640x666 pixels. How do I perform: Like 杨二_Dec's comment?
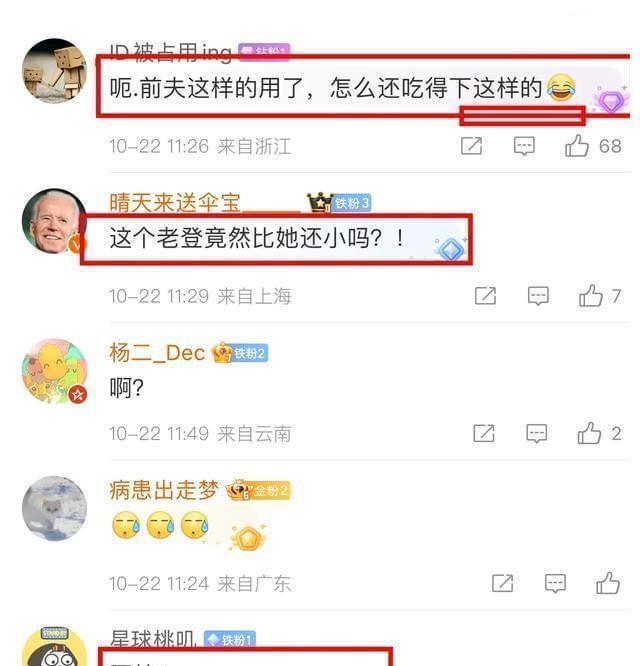point(589,433)
